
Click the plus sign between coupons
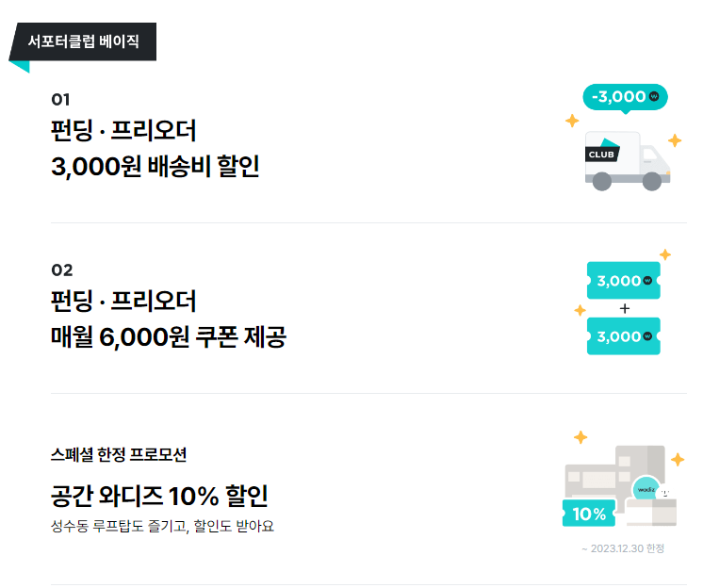(624, 308)
